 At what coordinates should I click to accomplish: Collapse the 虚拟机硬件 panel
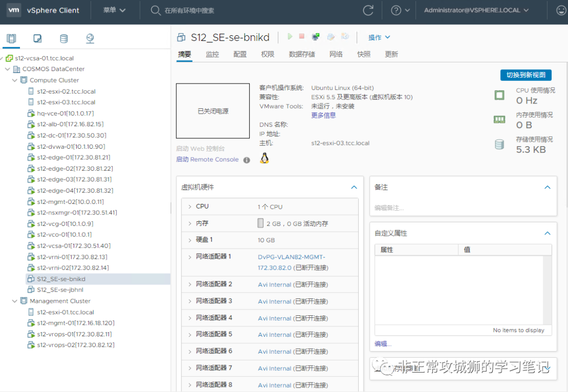click(x=354, y=187)
